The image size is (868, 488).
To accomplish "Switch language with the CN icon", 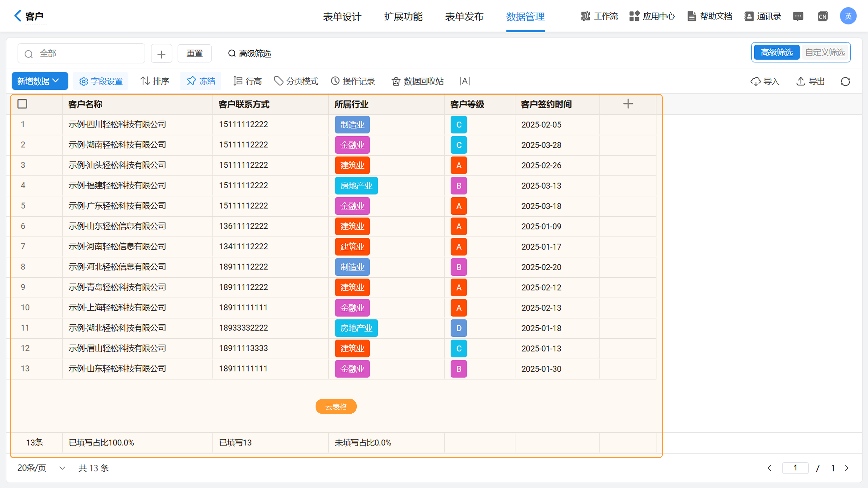I will (823, 16).
